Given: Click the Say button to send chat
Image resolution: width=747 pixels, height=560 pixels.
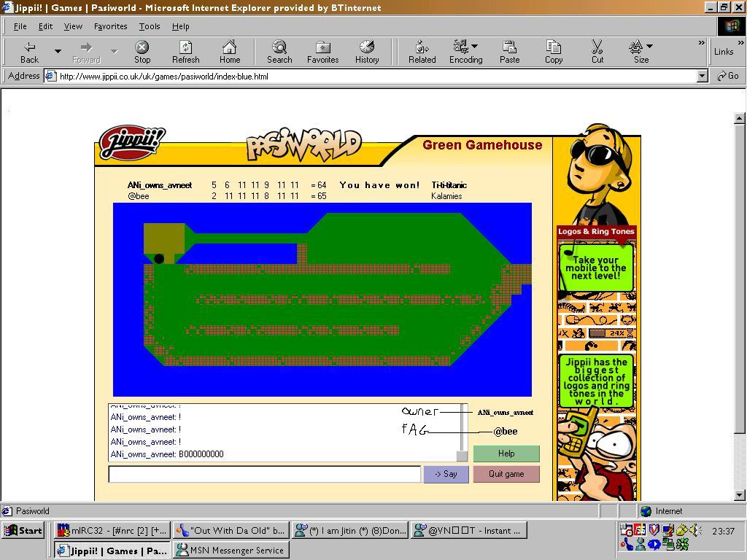Looking at the screenshot, I should click(446, 474).
